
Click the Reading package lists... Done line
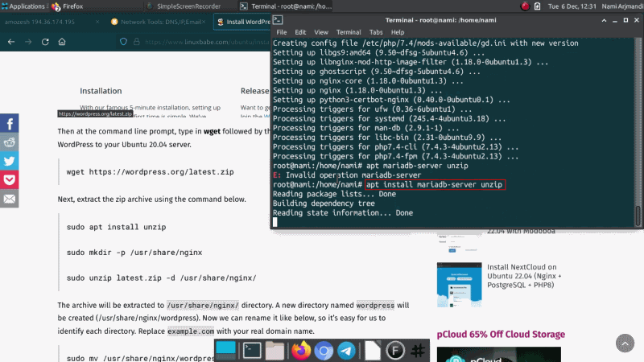click(x=334, y=194)
